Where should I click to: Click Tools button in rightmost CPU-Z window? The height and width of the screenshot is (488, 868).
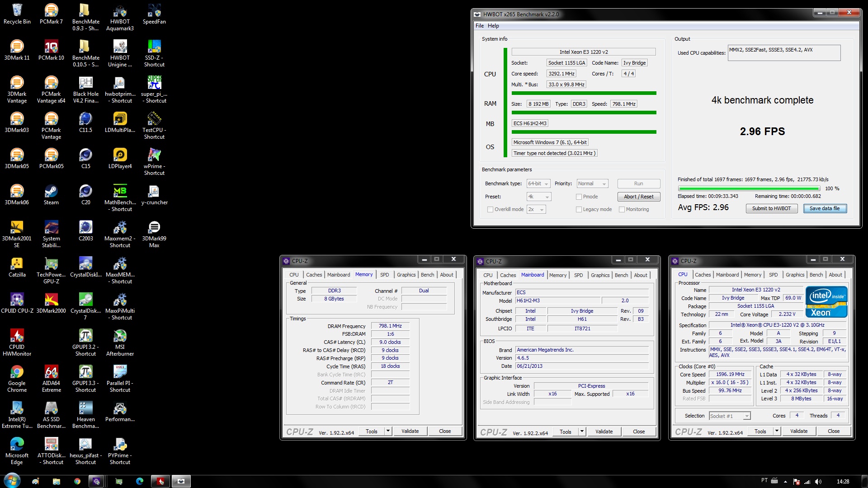[x=760, y=431]
